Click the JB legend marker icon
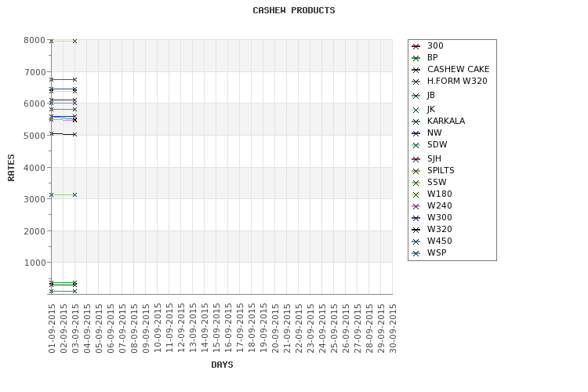588x392 pixels. 416,96
